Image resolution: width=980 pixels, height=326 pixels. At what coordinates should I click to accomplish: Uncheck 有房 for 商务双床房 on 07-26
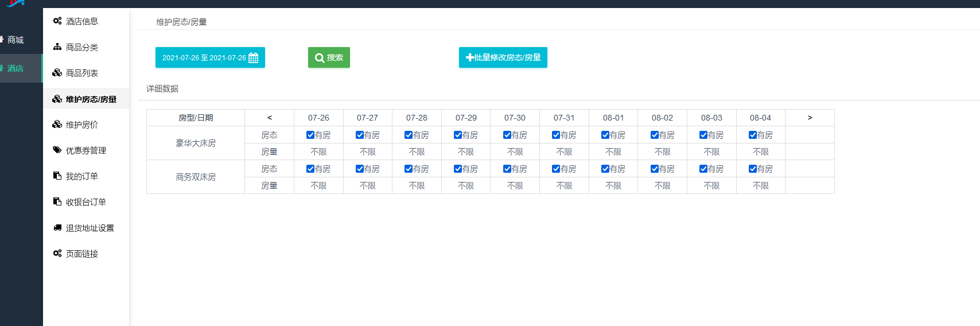310,169
